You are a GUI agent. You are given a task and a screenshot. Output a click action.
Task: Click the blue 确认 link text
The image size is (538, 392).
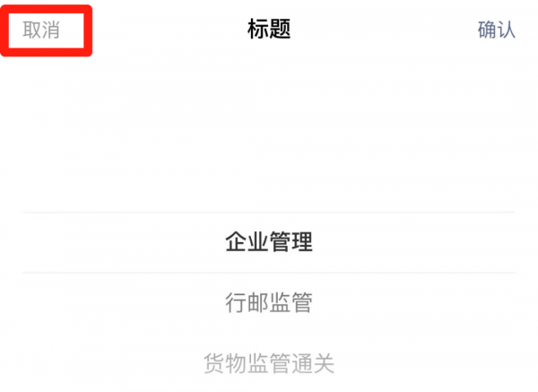point(497,30)
